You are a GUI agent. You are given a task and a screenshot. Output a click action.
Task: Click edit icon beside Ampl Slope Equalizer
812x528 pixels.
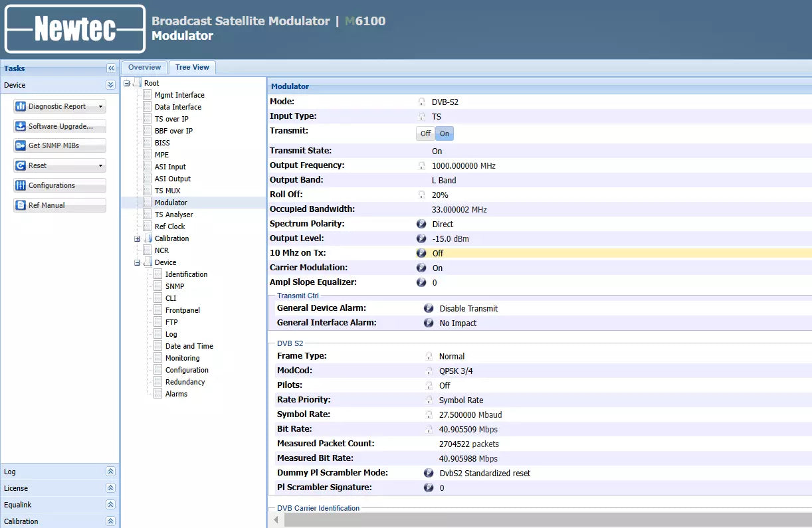tap(421, 282)
